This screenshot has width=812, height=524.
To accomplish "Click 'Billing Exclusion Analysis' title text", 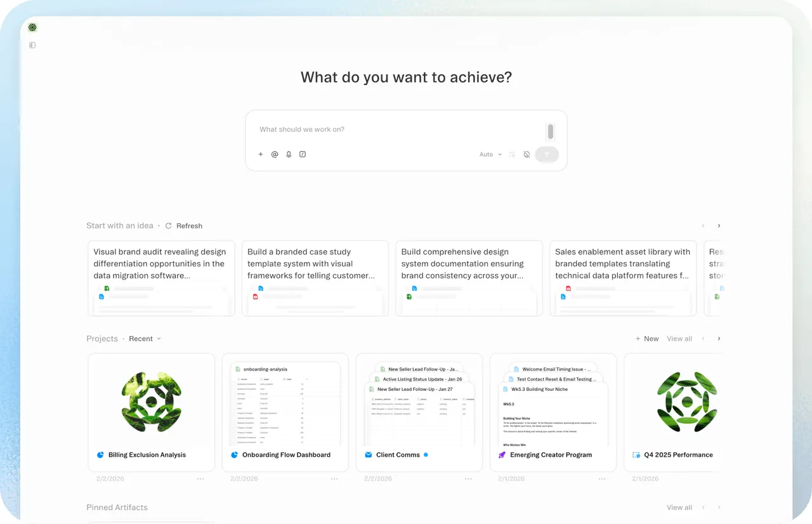I will coord(147,455).
